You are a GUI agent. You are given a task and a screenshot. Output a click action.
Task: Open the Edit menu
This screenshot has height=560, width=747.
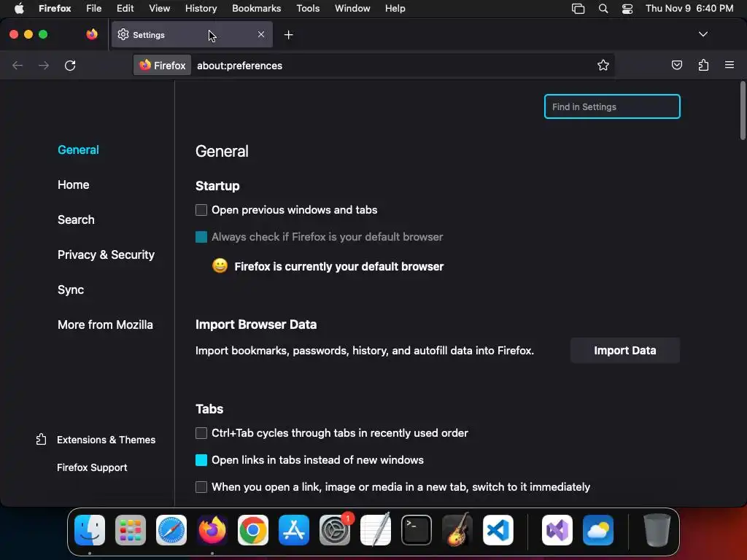[x=125, y=8]
